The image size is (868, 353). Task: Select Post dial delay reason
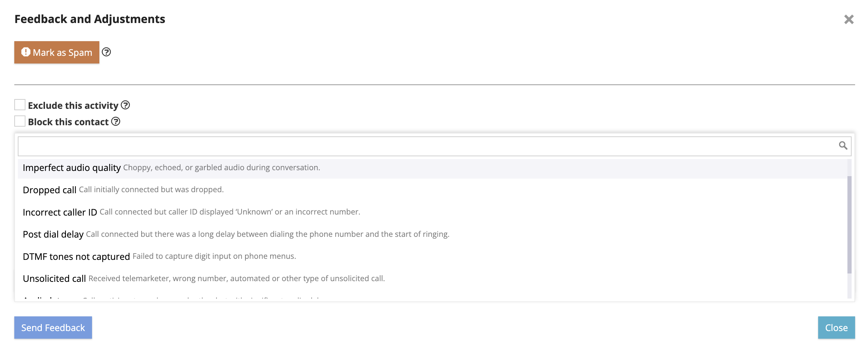(x=53, y=234)
